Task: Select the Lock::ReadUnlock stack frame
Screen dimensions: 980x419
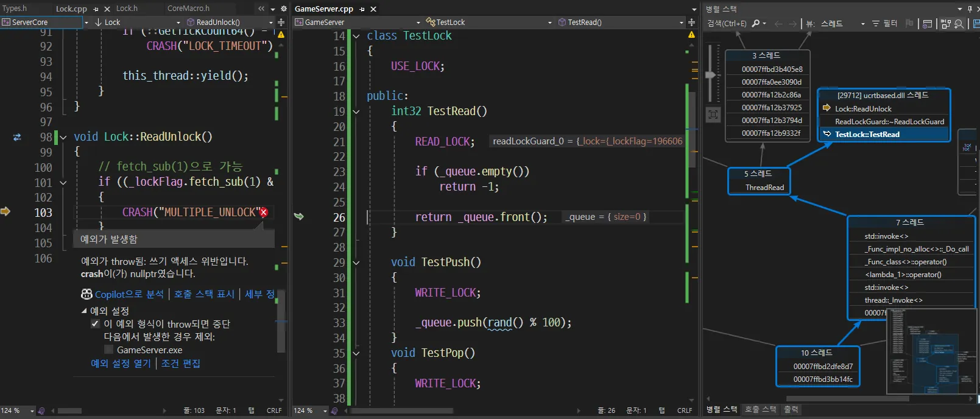Action: tap(863, 108)
